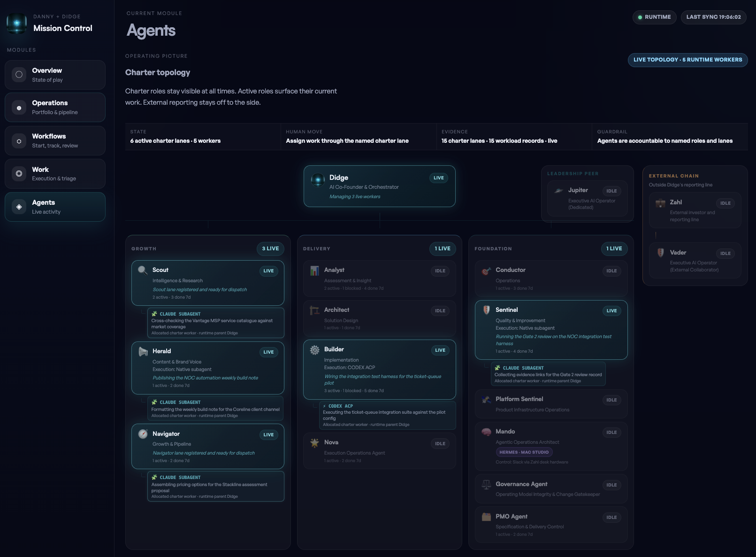Click Nova's star icon
The image size is (756, 557).
pyautogui.click(x=314, y=442)
